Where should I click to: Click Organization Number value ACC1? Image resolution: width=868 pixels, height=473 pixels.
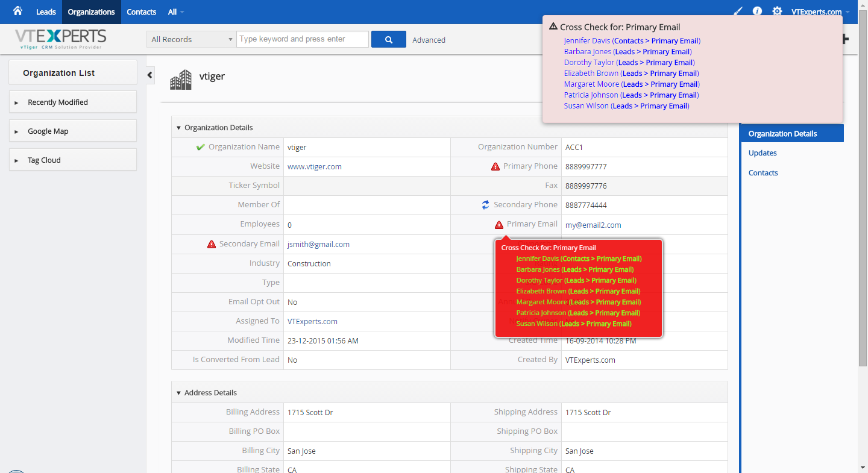pyautogui.click(x=574, y=148)
